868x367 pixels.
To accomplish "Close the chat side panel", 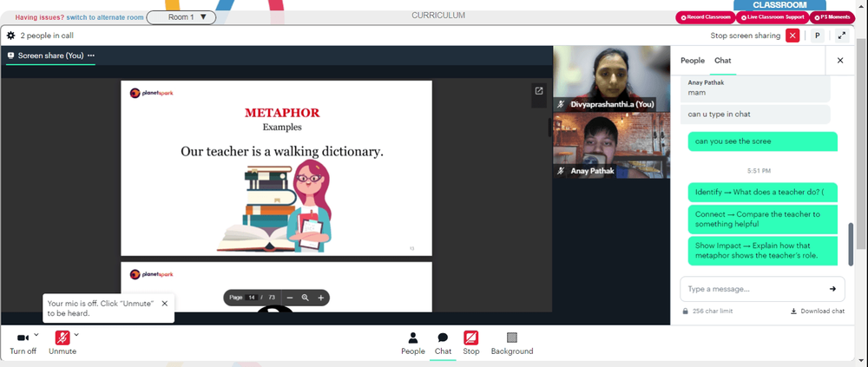I will 840,61.
